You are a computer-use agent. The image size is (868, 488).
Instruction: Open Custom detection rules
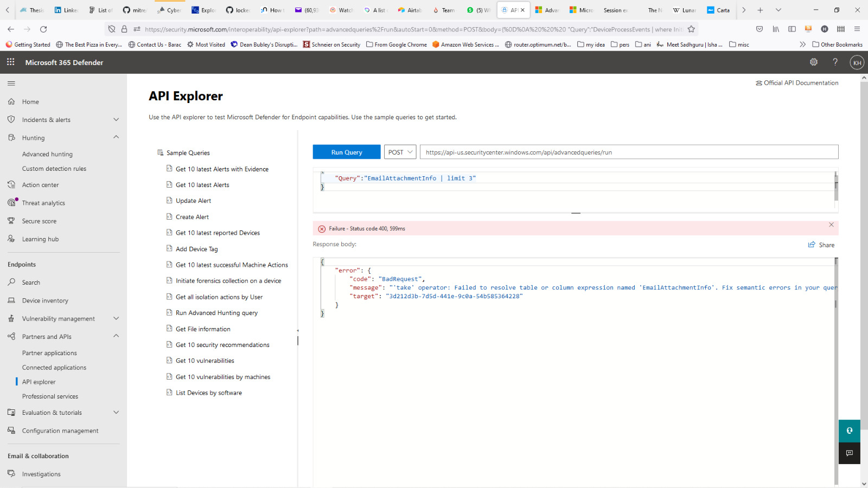pyautogui.click(x=54, y=169)
